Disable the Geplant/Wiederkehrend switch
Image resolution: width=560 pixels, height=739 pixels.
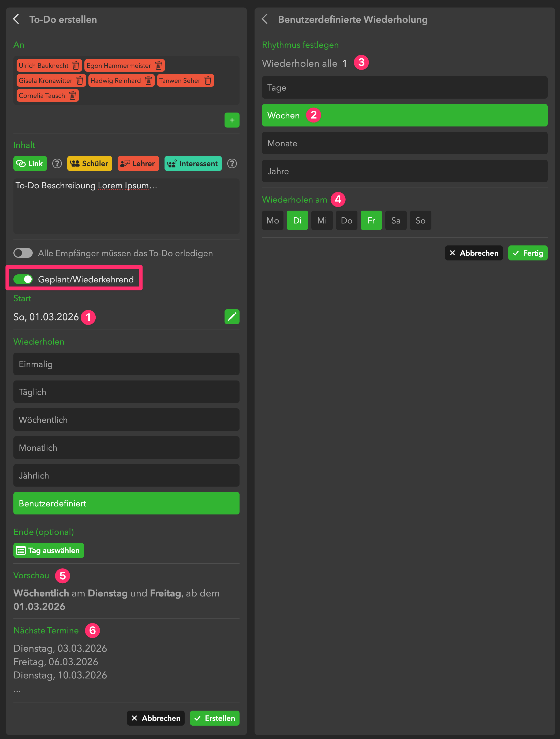[23, 279]
